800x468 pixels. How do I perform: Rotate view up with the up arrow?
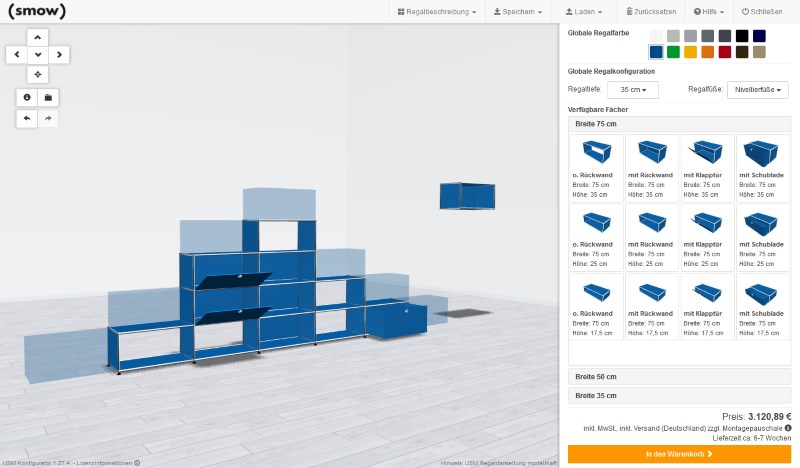(x=38, y=36)
